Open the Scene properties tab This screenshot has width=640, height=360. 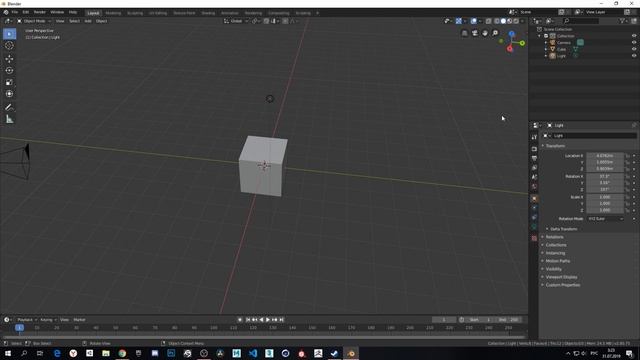pyautogui.click(x=534, y=177)
